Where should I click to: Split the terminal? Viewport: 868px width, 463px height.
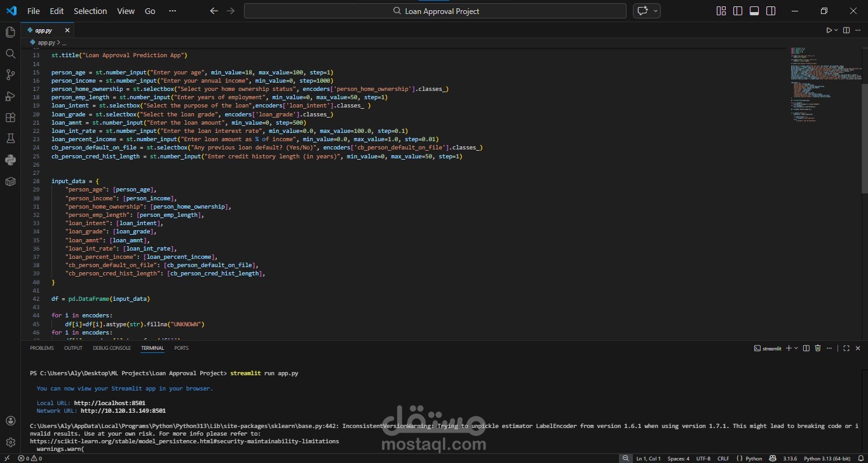806,348
